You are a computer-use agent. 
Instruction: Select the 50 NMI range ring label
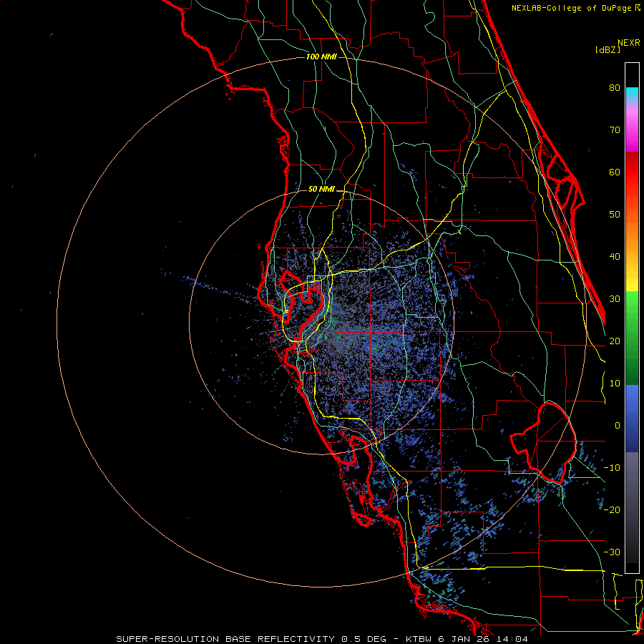pos(321,190)
